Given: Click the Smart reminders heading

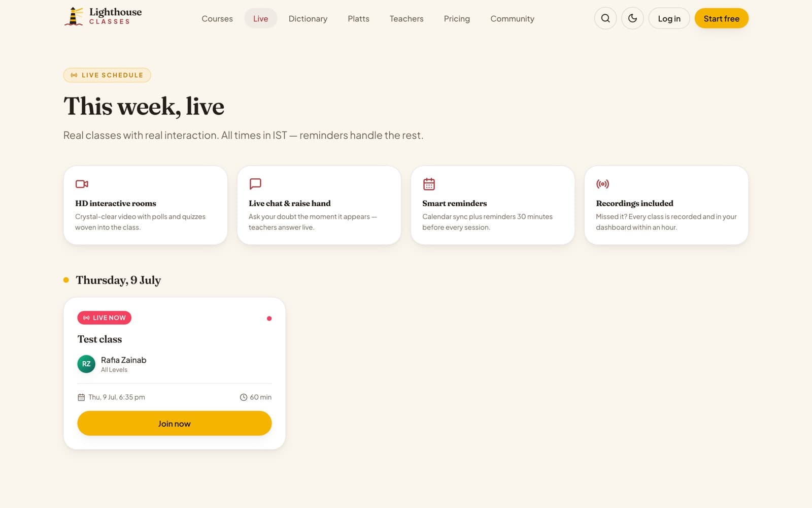Looking at the screenshot, I should pyautogui.click(x=454, y=203).
